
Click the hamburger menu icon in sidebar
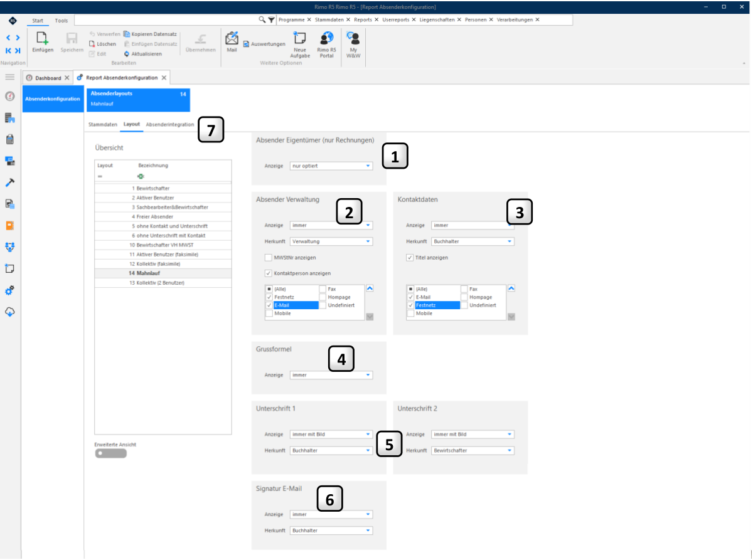click(x=9, y=77)
